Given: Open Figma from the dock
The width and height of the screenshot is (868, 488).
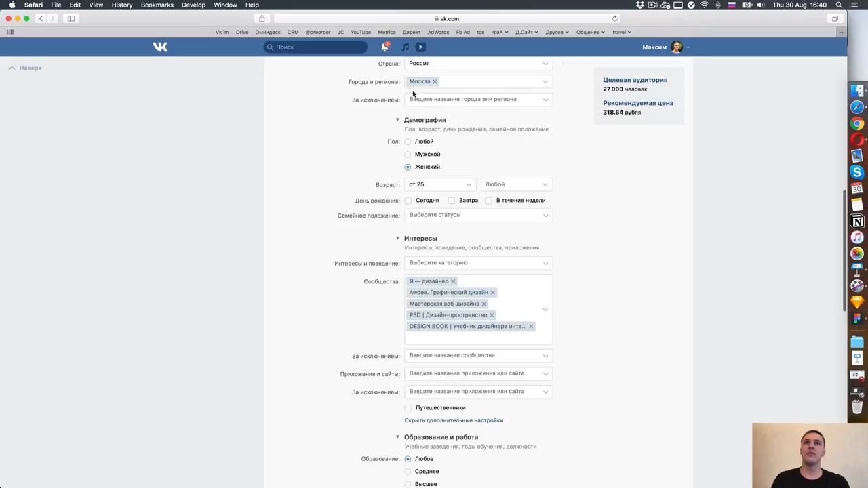Looking at the screenshot, I should click(x=857, y=319).
